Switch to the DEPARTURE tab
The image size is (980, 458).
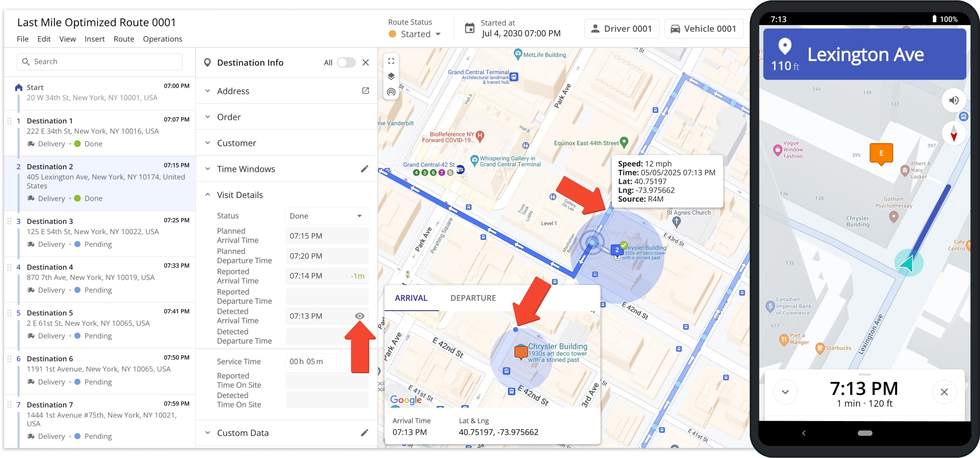[x=473, y=298]
